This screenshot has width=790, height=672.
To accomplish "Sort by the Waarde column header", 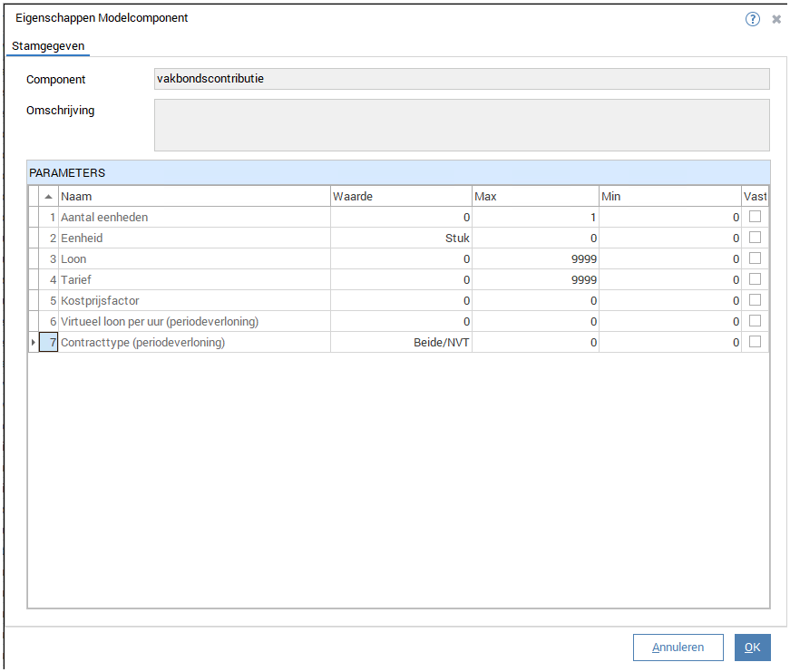I will click(x=400, y=197).
